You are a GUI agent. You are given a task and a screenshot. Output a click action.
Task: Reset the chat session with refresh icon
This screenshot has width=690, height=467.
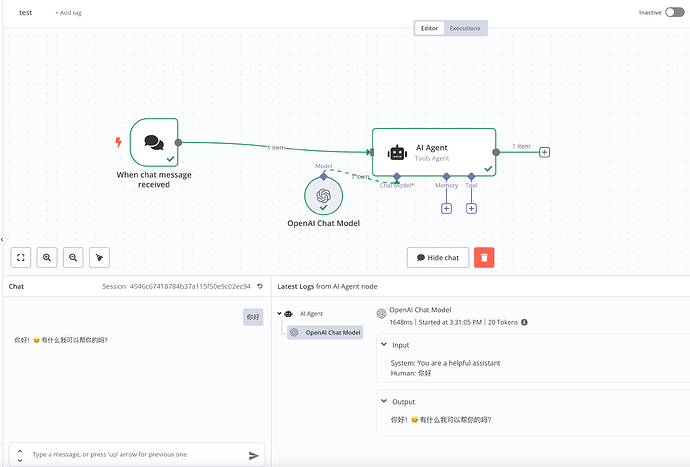click(x=260, y=286)
